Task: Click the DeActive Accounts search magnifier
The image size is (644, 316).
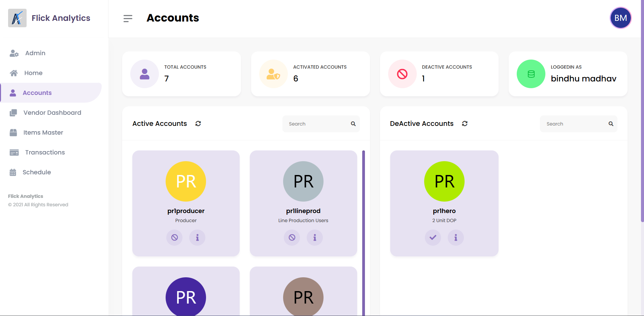Action: (611, 124)
